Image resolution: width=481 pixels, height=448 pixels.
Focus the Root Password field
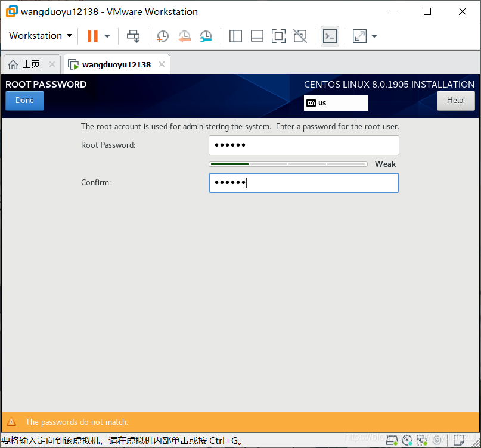click(304, 145)
